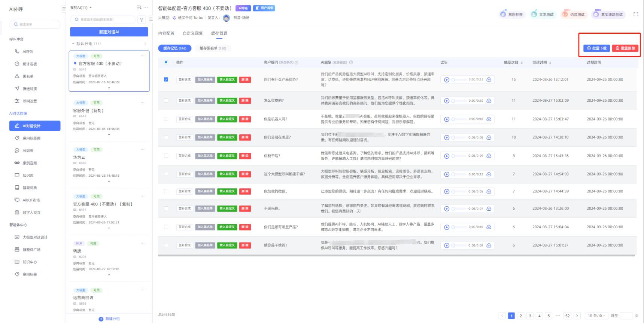644x323 pixels.
Task: Toggle the select-all checkbox in the table header
Action: (166, 63)
